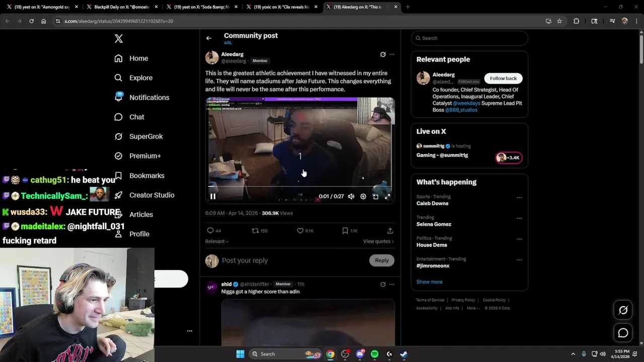
Task: Open the more options menu on Aleedarg's post
Action: coord(392,54)
